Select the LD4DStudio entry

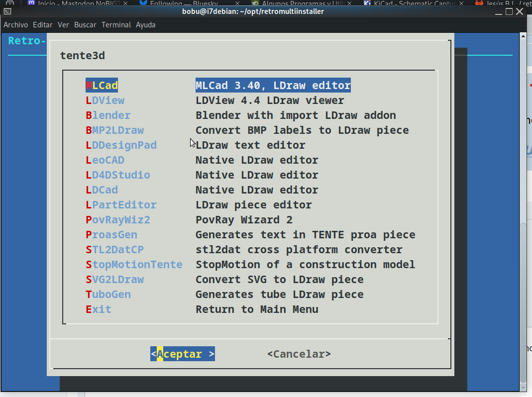[118, 175]
